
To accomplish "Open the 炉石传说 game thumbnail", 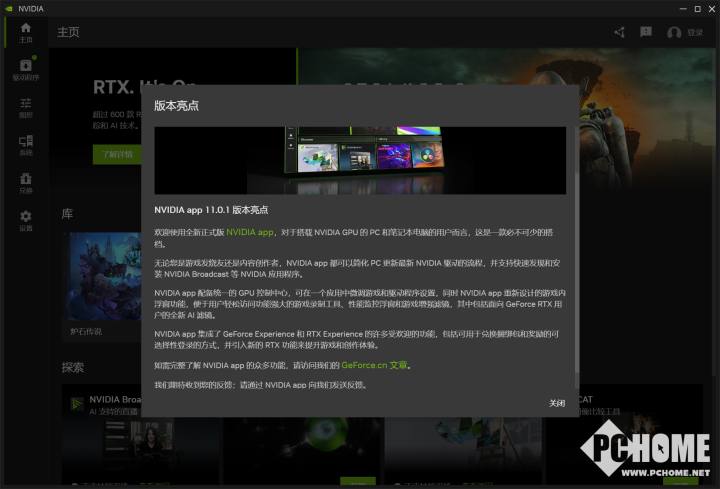I will [x=102, y=276].
